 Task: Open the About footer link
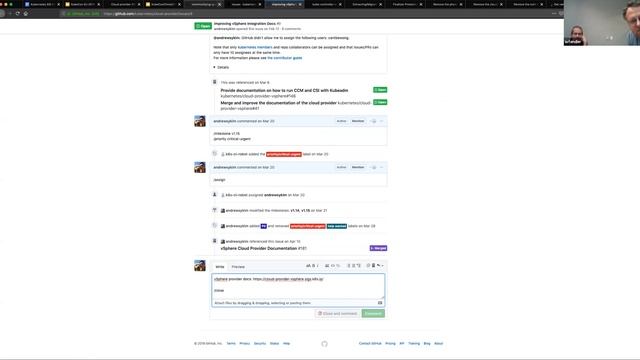pyautogui.click(x=438, y=344)
